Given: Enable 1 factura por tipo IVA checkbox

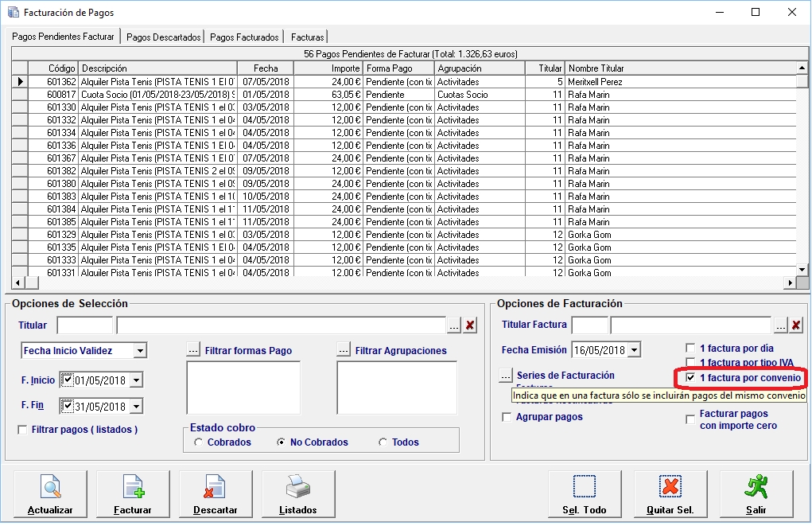Looking at the screenshot, I should tap(690, 362).
